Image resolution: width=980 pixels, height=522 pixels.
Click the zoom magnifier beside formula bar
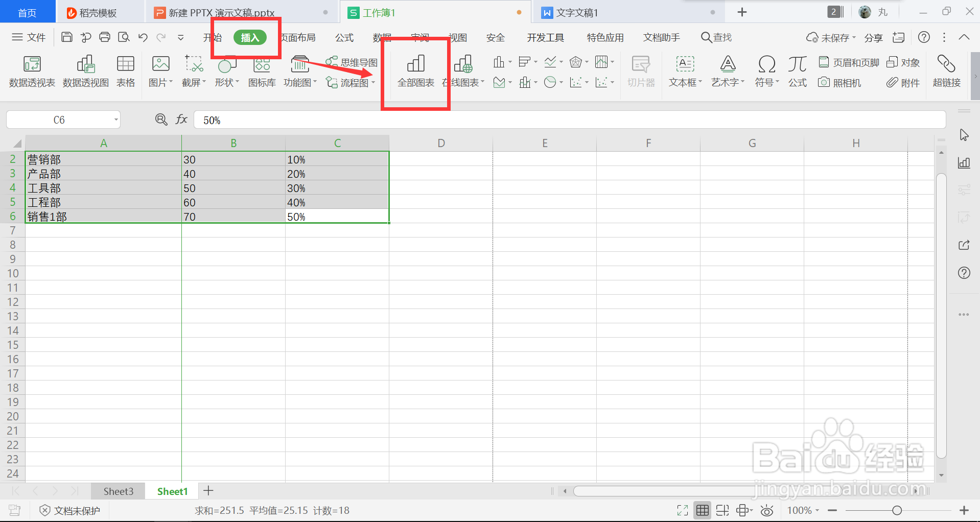click(161, 120)
